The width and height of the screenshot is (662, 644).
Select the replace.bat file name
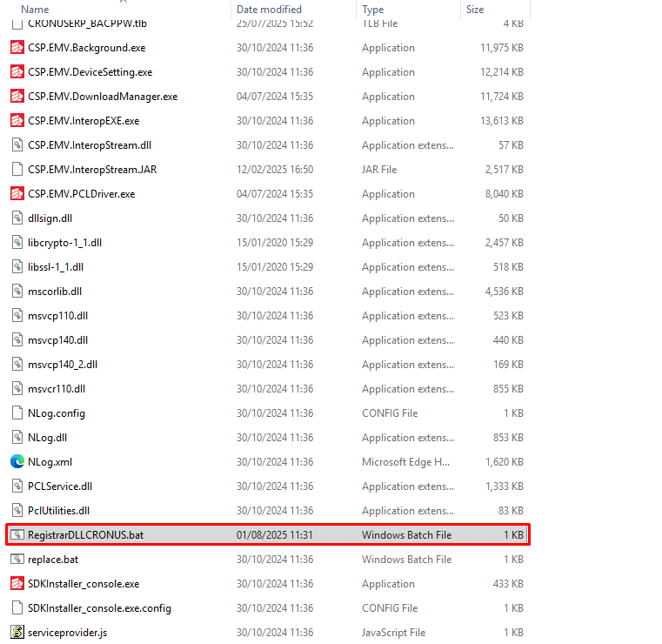(53, 560)
